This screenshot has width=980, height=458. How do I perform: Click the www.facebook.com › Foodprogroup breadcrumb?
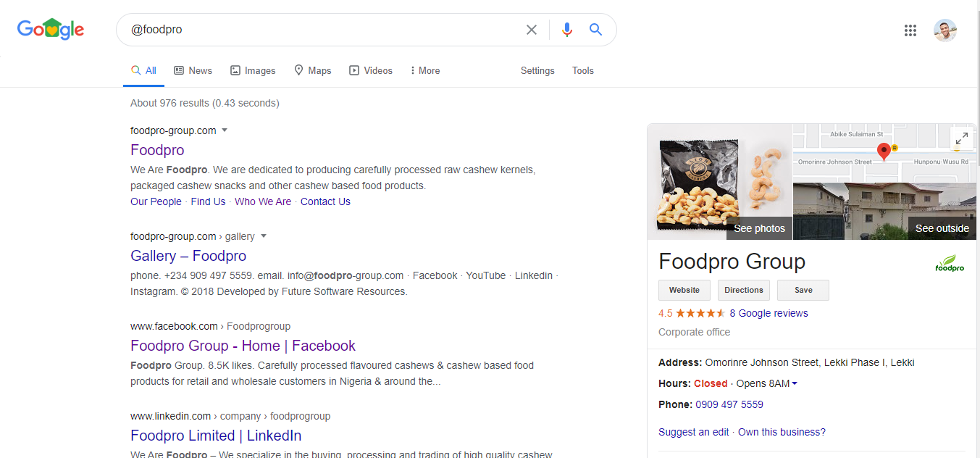coord(210,326)
